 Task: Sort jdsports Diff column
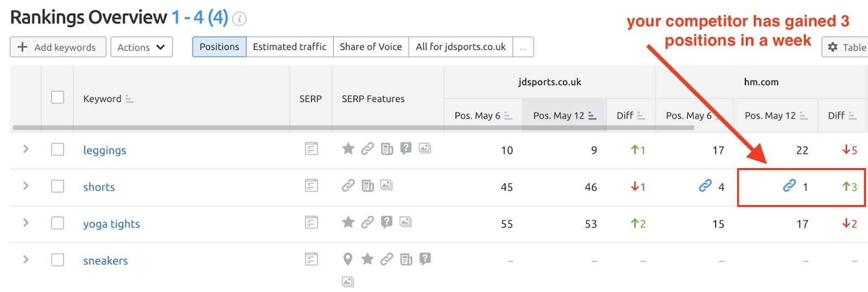[x=641, y=116]
